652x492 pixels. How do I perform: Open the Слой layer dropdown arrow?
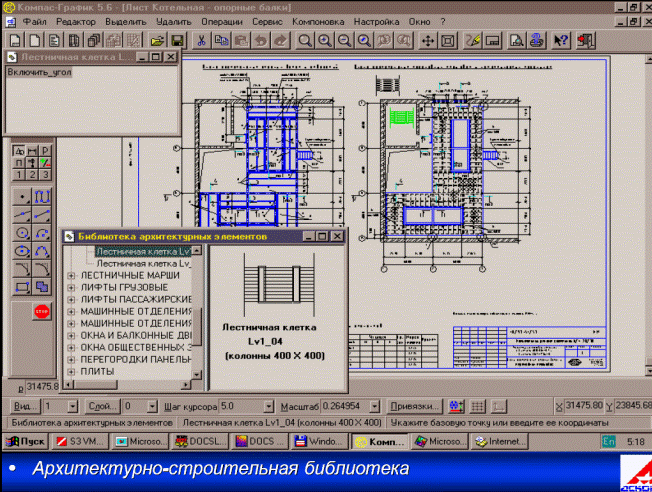pos(152,406)
